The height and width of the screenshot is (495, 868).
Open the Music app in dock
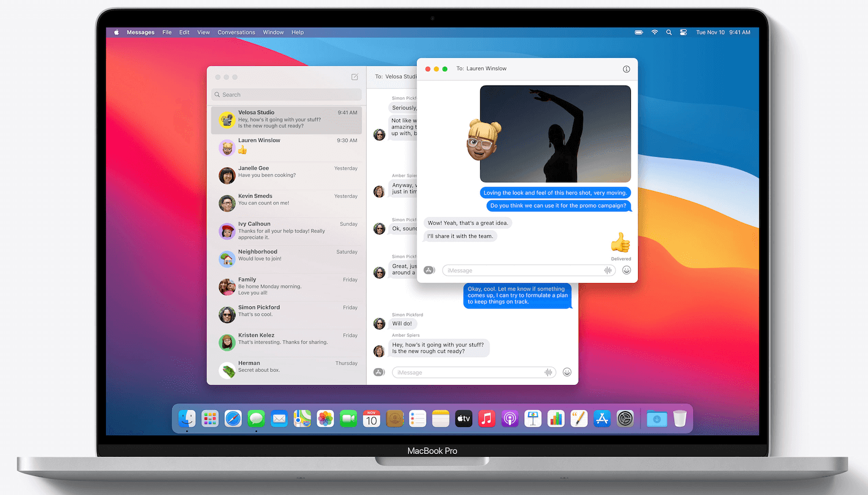[x=487, y=419]
